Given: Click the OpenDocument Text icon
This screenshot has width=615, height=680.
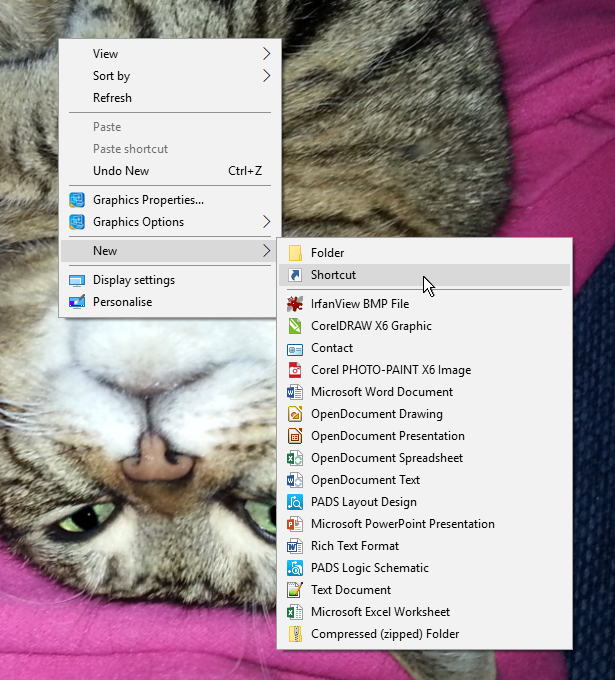Looking at the screenshot, I should (295, 480).
